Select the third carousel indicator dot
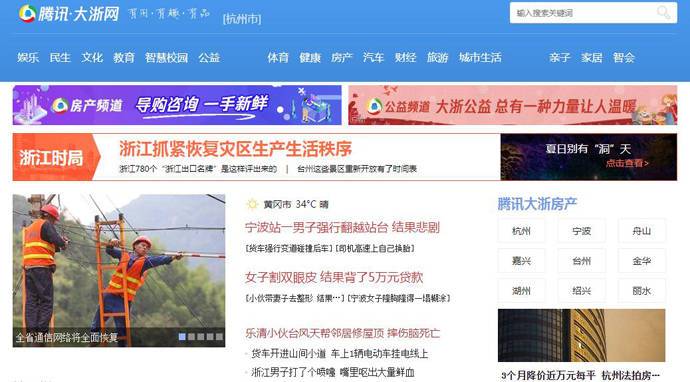690x382 pixels. point(201,337)
